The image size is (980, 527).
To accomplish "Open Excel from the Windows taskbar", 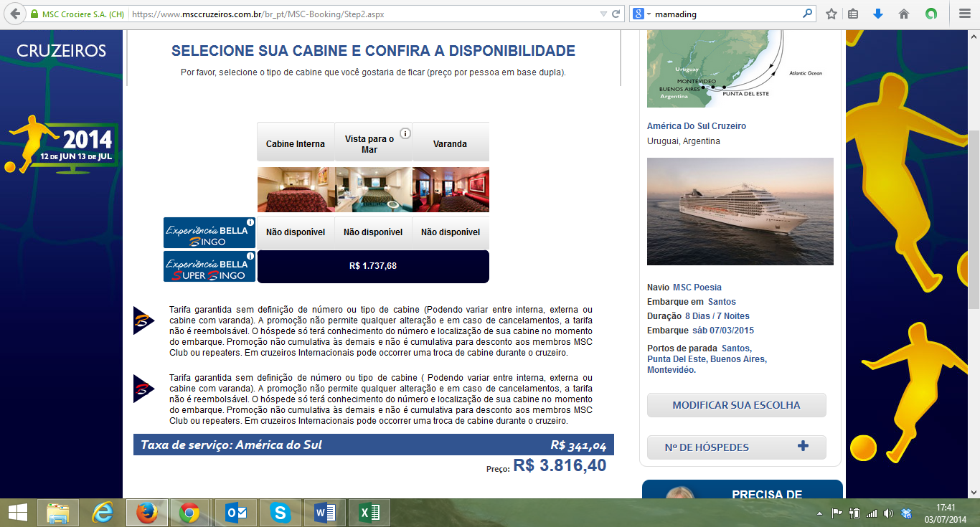I will point(369,513).
